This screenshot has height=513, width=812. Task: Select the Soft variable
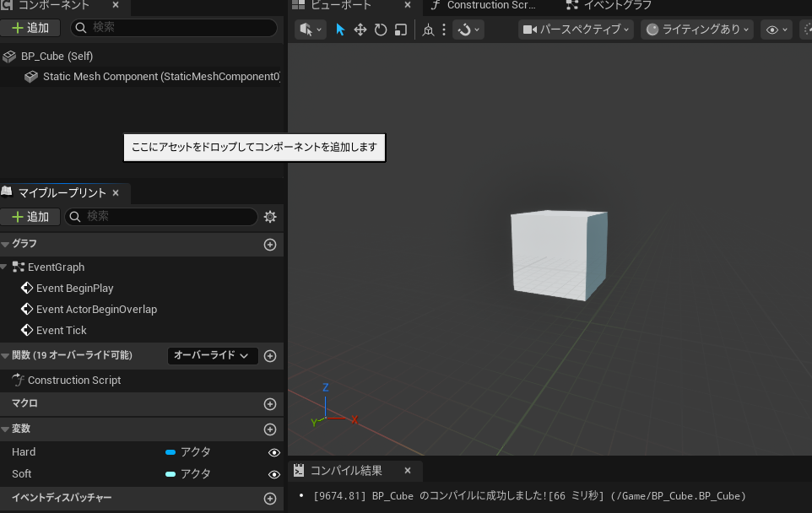[x=22, y=474]
